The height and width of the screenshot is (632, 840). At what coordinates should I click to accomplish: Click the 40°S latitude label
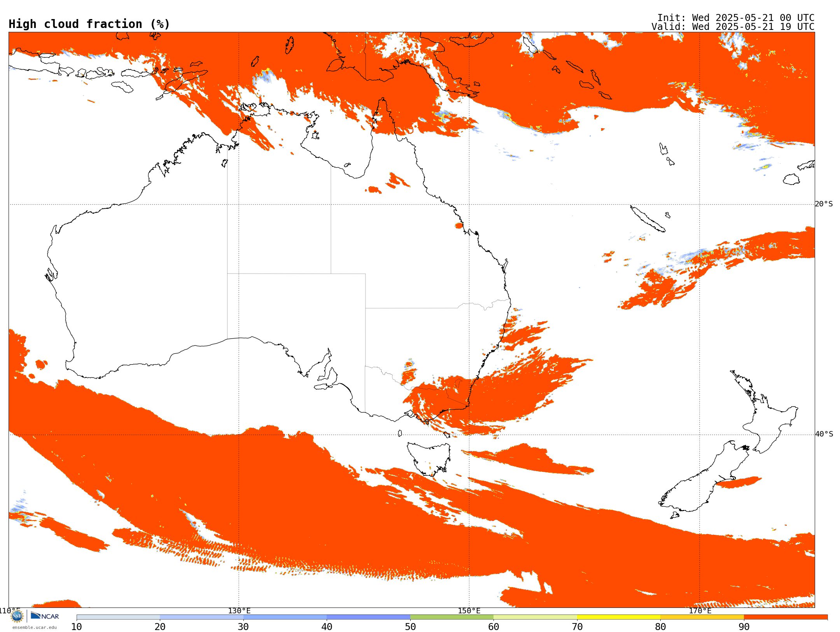824,434
